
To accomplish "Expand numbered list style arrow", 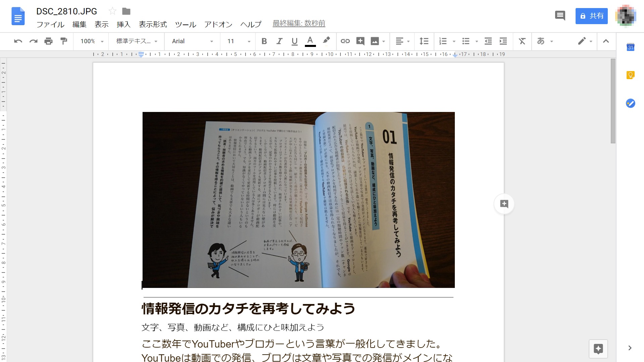I will coord(454,41).
